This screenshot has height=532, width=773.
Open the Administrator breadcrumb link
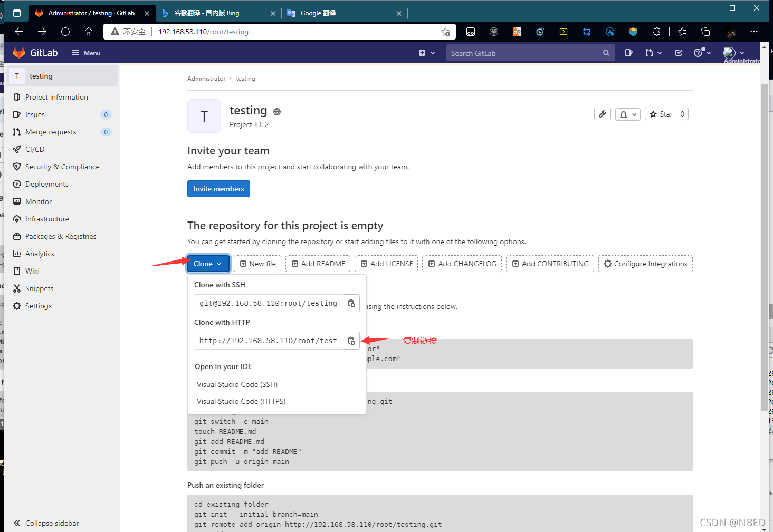[x=206, y=78]
